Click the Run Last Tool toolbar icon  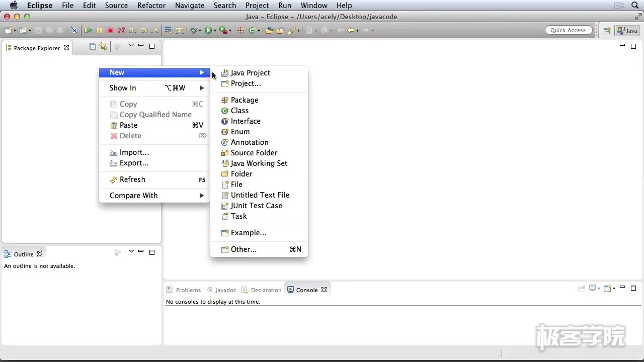pyautogui.click(x=223, y=30)
